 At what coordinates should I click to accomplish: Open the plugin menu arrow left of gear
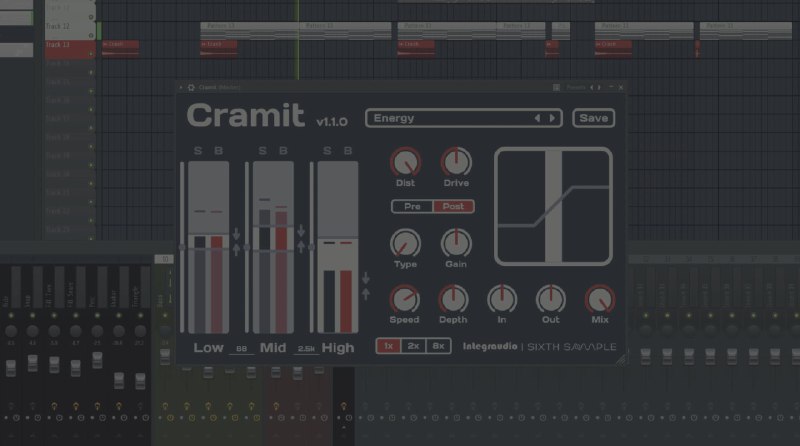[x=181, y=88]
